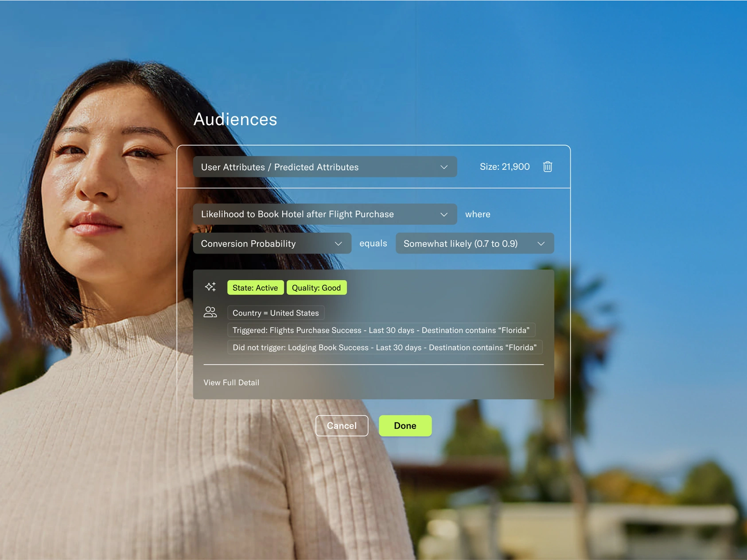
Task: Click the State: Active badge
Action: (255, 288)
